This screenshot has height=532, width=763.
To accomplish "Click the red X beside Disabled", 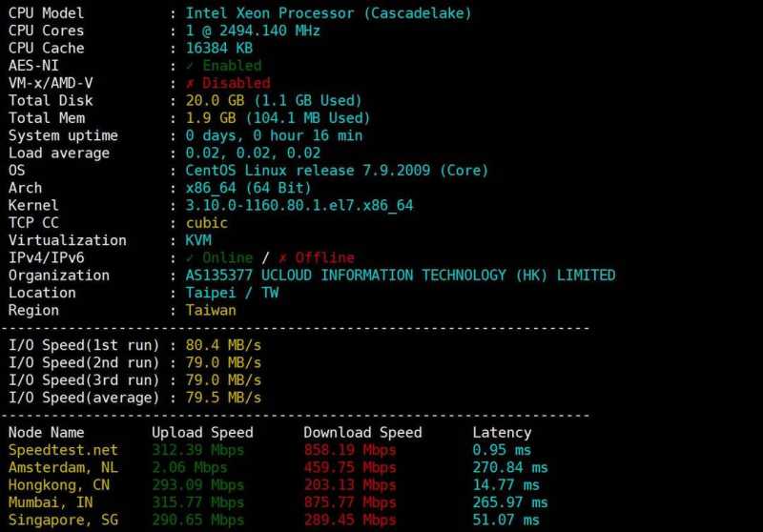I will [190, 83].
